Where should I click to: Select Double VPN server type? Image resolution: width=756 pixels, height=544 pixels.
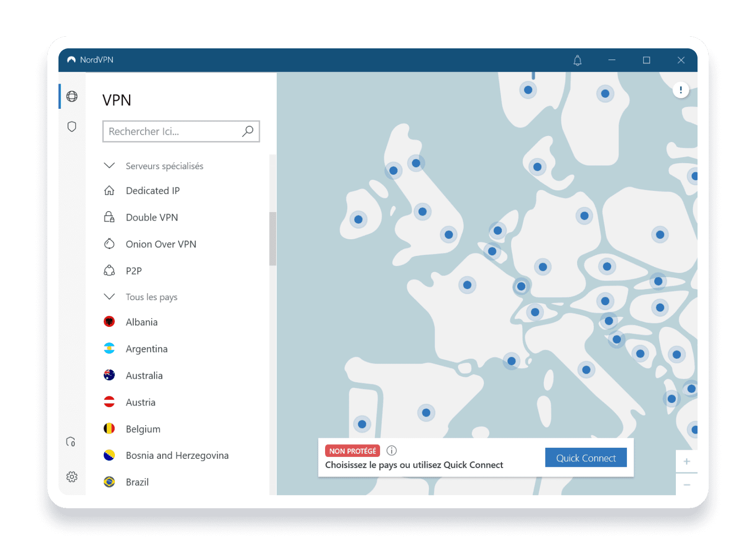(152, 218)
